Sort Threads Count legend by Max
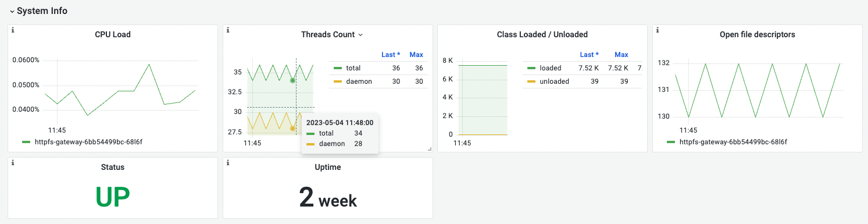868x224 pixels. (416, 55)
